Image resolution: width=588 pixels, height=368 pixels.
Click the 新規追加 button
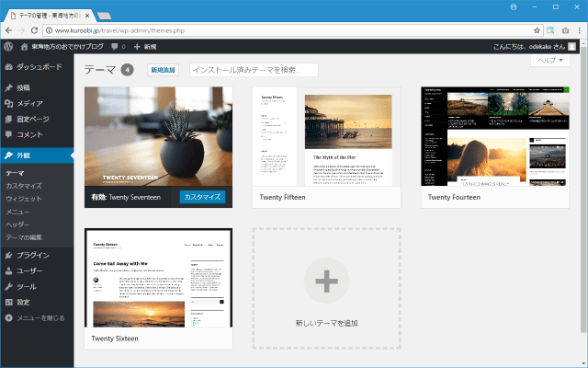tap(163, 70)
